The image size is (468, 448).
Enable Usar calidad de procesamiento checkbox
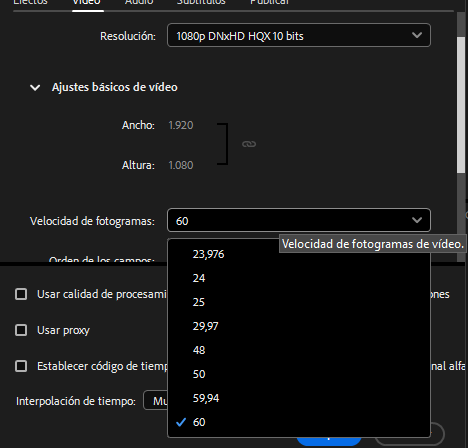(21, 294)
